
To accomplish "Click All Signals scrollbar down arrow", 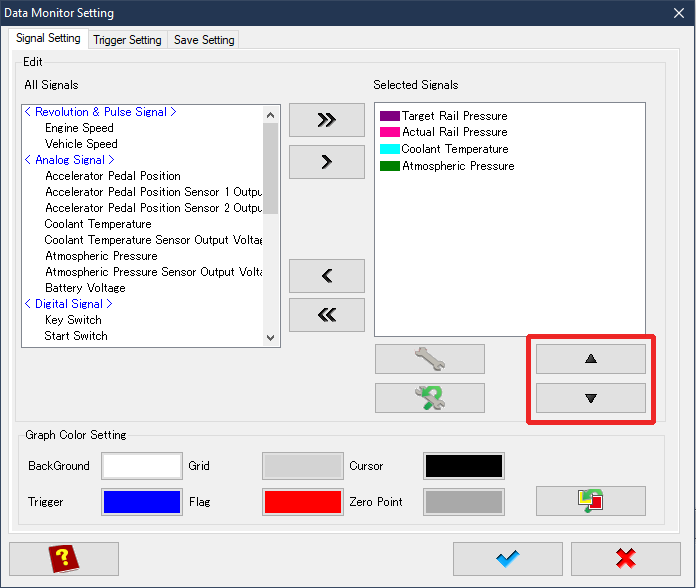I will click(270, 338).
